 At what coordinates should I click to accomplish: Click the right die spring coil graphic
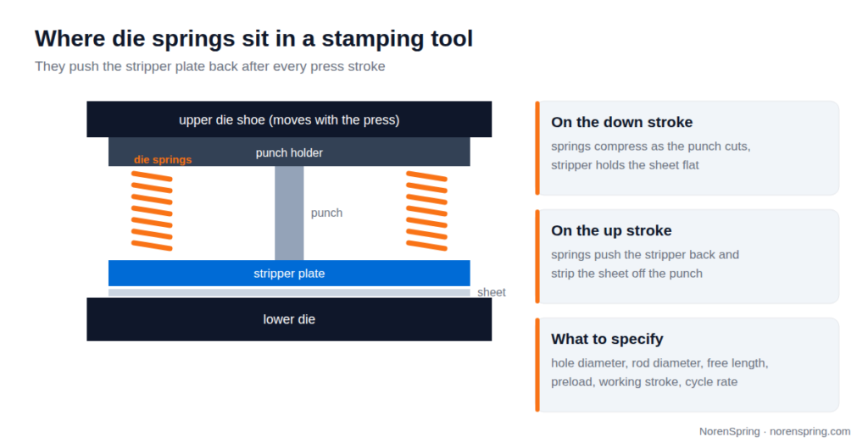[x=427, y=211]
